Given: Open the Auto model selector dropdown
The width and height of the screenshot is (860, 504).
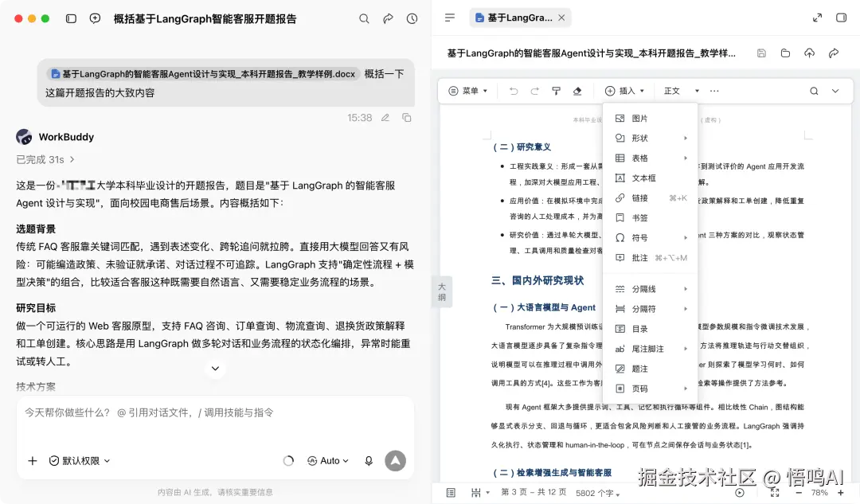Looking at the screenshot, I should (x=328, y=461).
